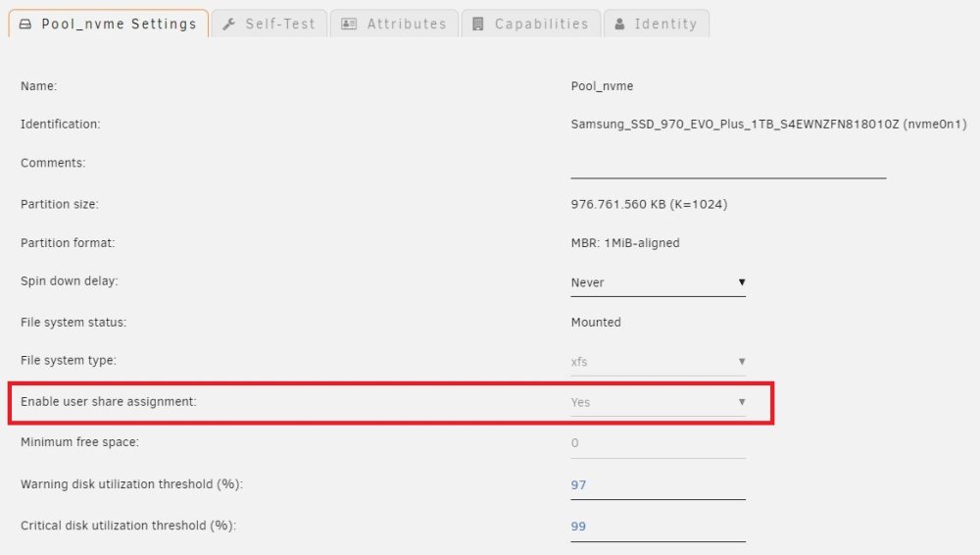Click the Comments label
980x555 pixels.
click(x=53, y=163)
